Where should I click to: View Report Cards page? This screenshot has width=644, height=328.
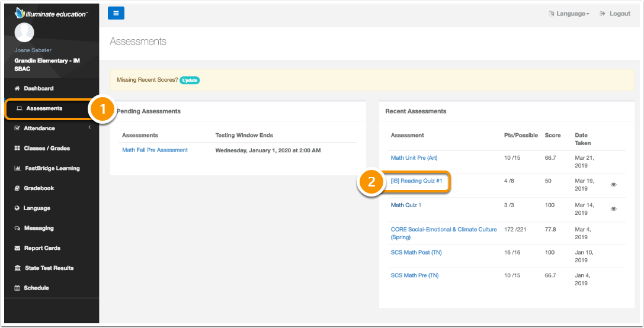(42, 248)
